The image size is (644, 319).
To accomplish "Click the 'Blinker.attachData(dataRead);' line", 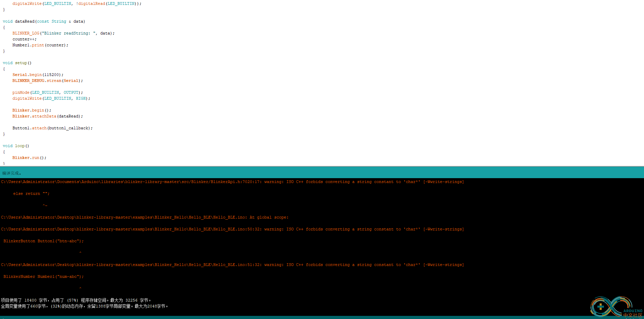I will (48, 116).
